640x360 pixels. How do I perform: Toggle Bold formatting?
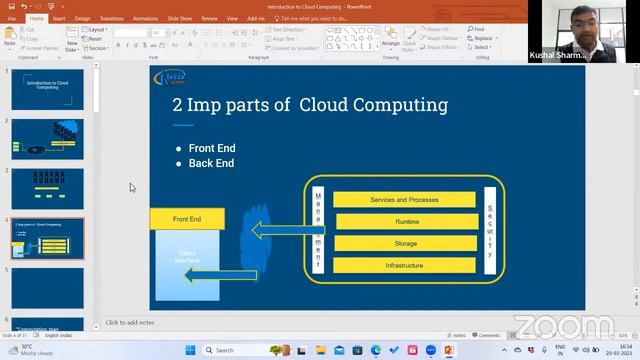(118, 45)
